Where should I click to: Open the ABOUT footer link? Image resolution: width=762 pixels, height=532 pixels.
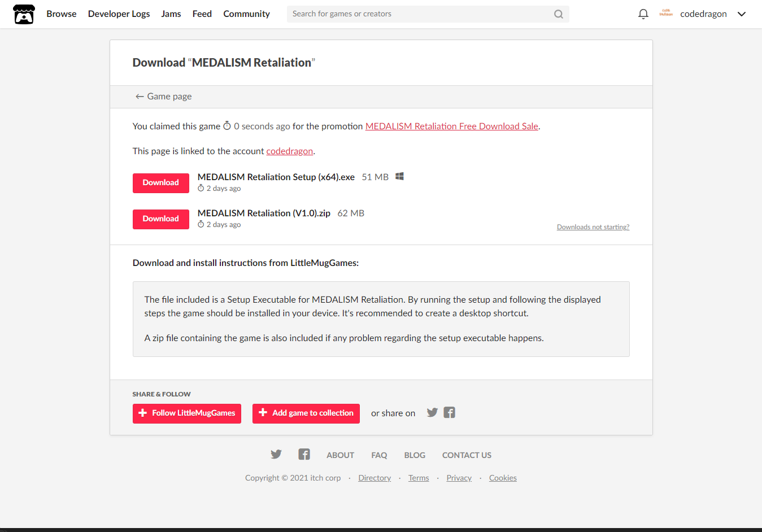[340, 455]
